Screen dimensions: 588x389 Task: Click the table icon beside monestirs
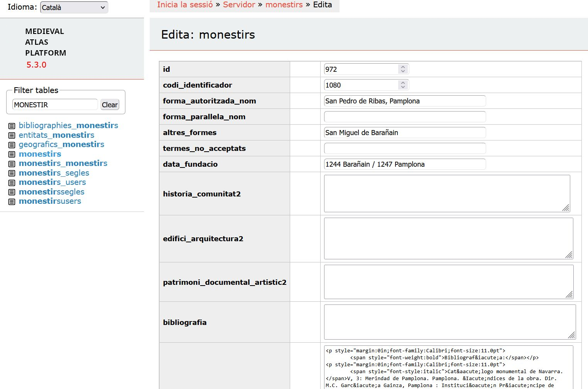tap(11, 154)
